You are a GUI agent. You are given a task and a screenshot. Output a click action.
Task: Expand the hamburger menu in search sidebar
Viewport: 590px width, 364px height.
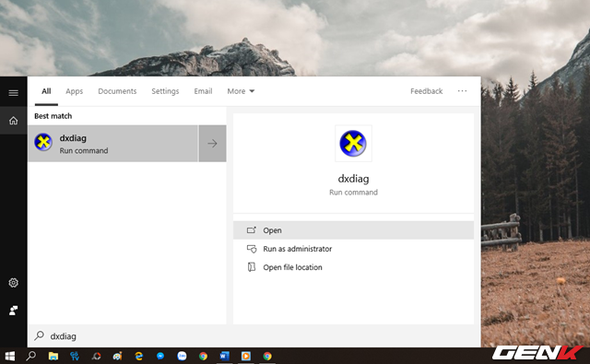14,92
